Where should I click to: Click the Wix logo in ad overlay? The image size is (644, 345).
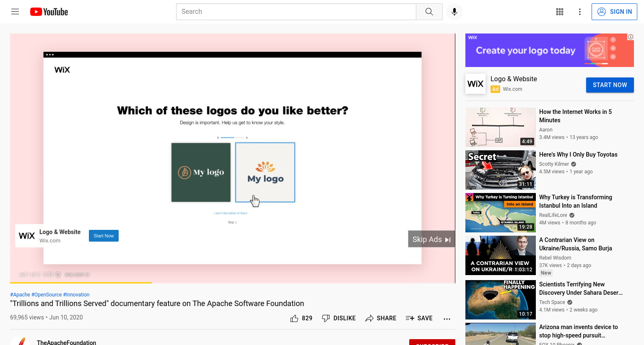tap(27, 236)
